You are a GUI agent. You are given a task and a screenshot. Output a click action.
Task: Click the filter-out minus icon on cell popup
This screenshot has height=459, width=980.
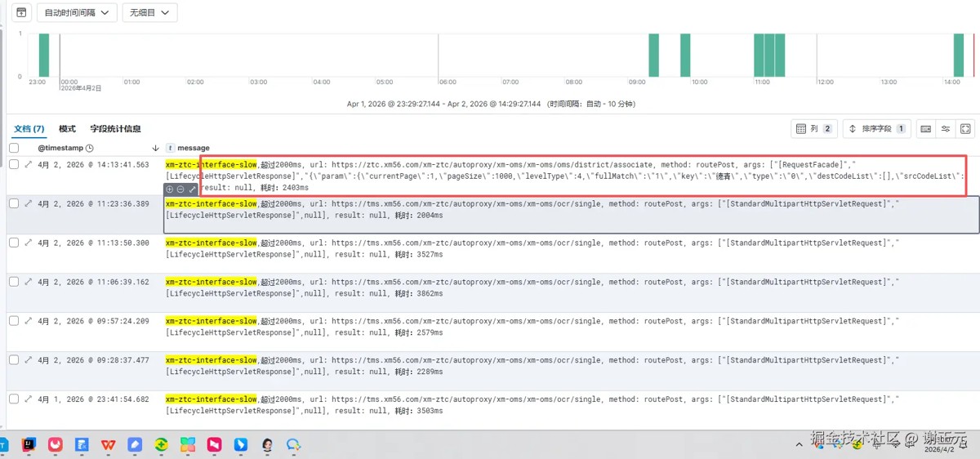point(180,189)
